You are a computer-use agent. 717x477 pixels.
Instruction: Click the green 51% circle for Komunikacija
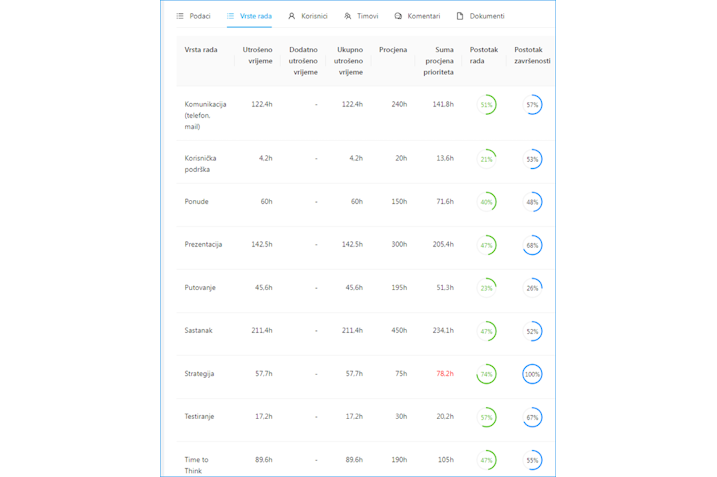pos(487,105)
